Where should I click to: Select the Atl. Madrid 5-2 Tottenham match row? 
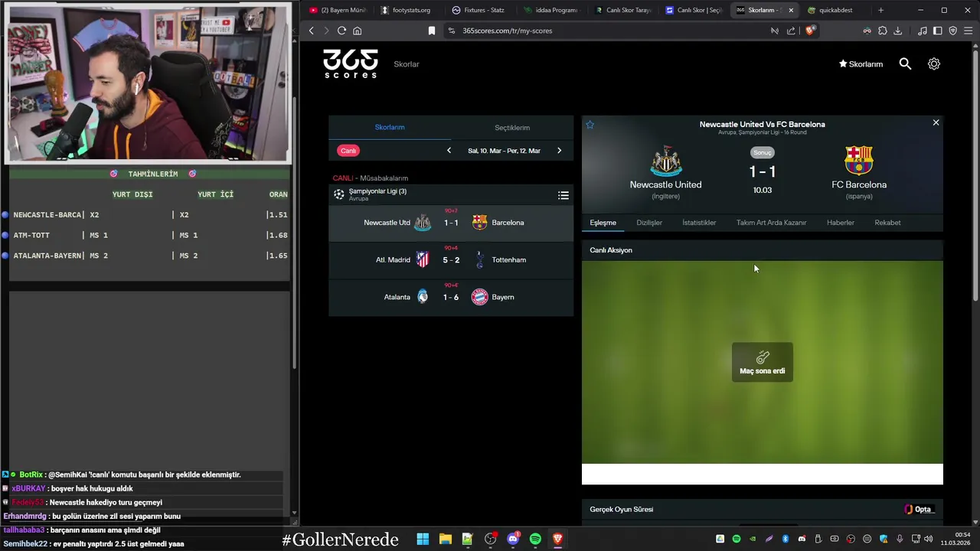(451, 260)
